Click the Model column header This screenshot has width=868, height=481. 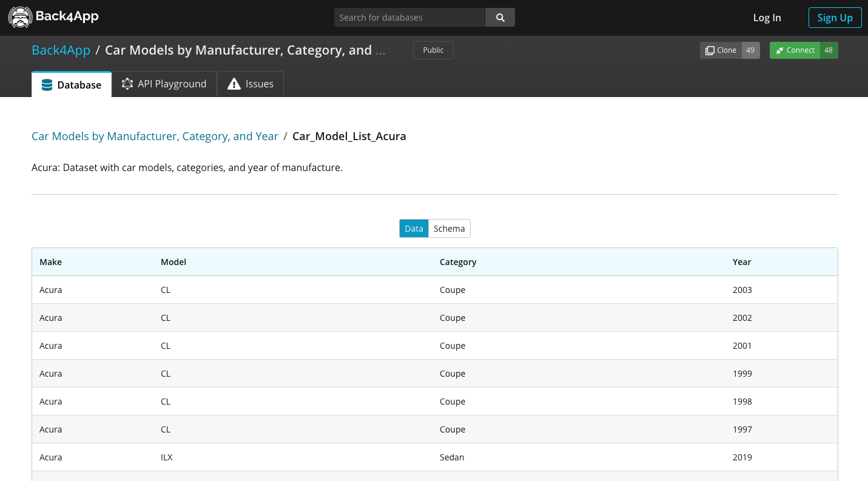click(x=173, y=262)
